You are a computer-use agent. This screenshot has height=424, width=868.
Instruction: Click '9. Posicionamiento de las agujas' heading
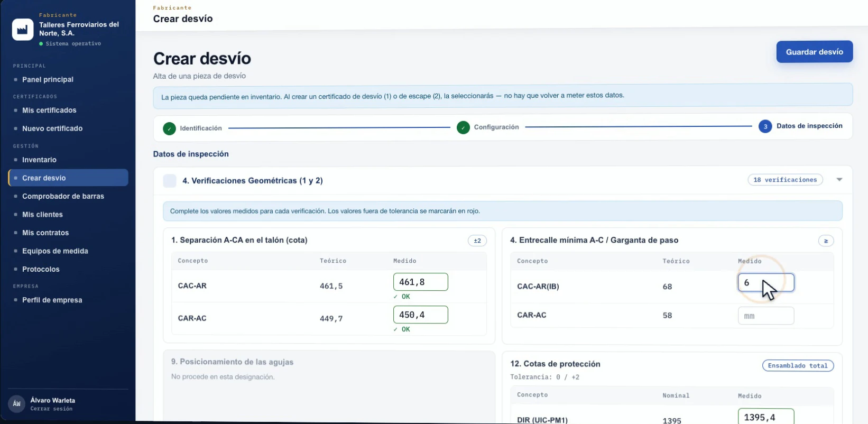point(232,362)
